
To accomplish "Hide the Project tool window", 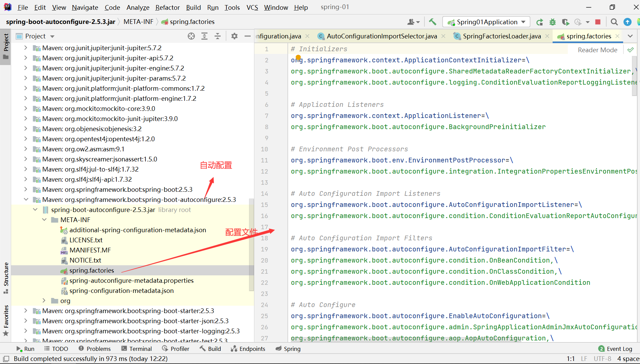I will tap(248, 36).
